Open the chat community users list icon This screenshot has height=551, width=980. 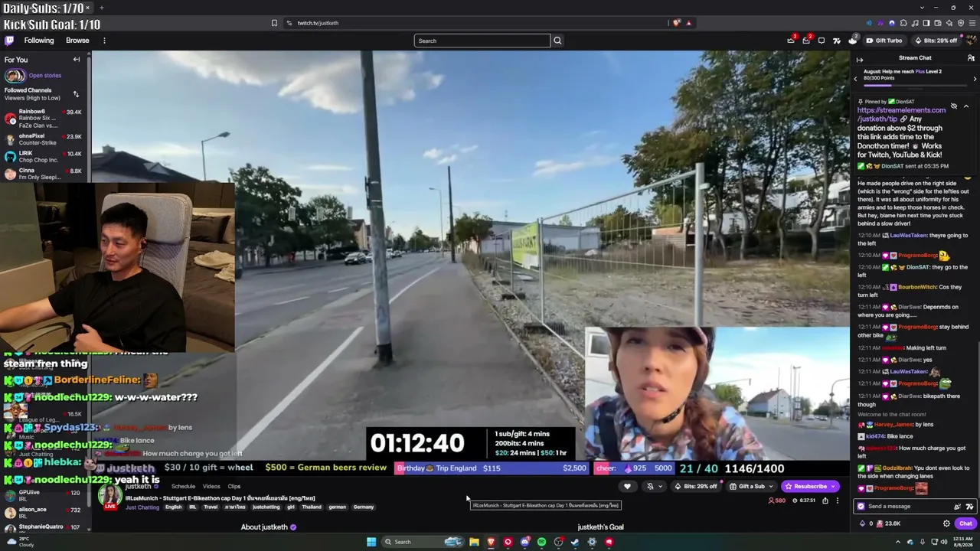971,58
